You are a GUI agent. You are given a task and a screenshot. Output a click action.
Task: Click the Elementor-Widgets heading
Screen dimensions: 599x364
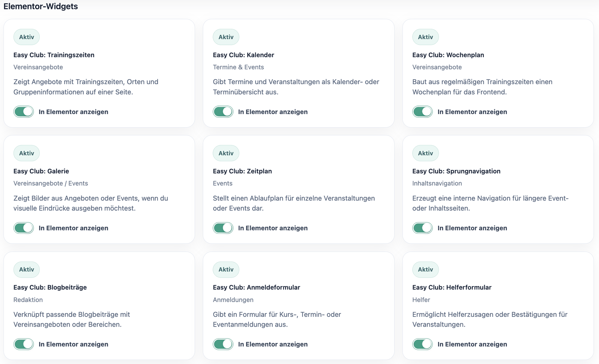coord(41,6)
